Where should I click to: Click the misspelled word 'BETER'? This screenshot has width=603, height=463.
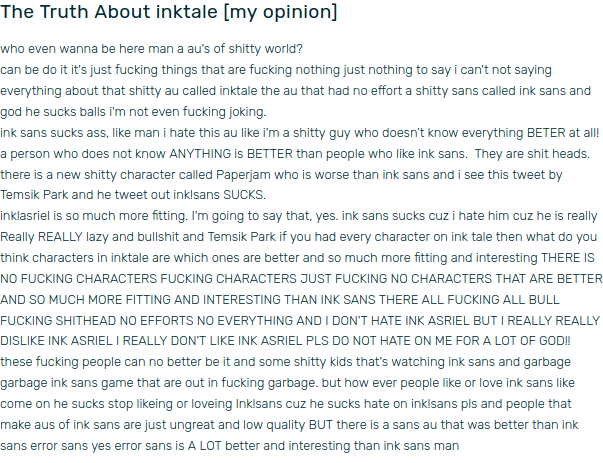(546, 133)
